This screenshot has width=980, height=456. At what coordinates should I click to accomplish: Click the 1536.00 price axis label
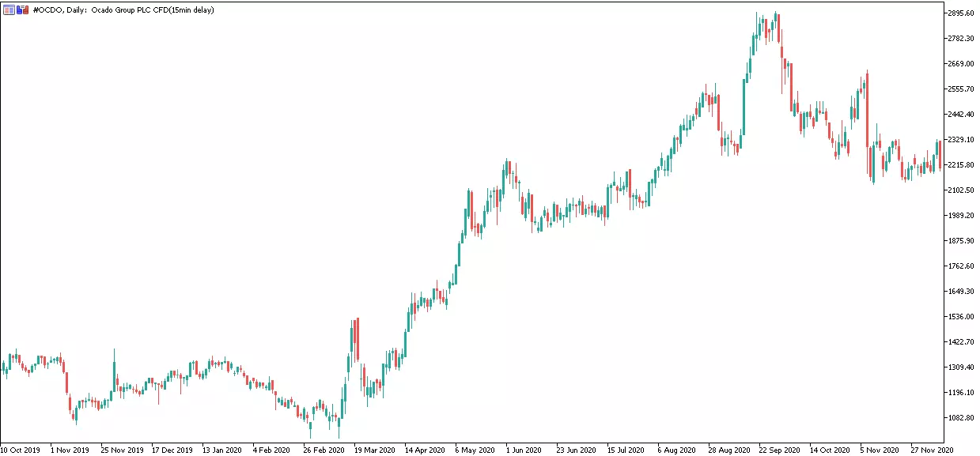(961, 317)
